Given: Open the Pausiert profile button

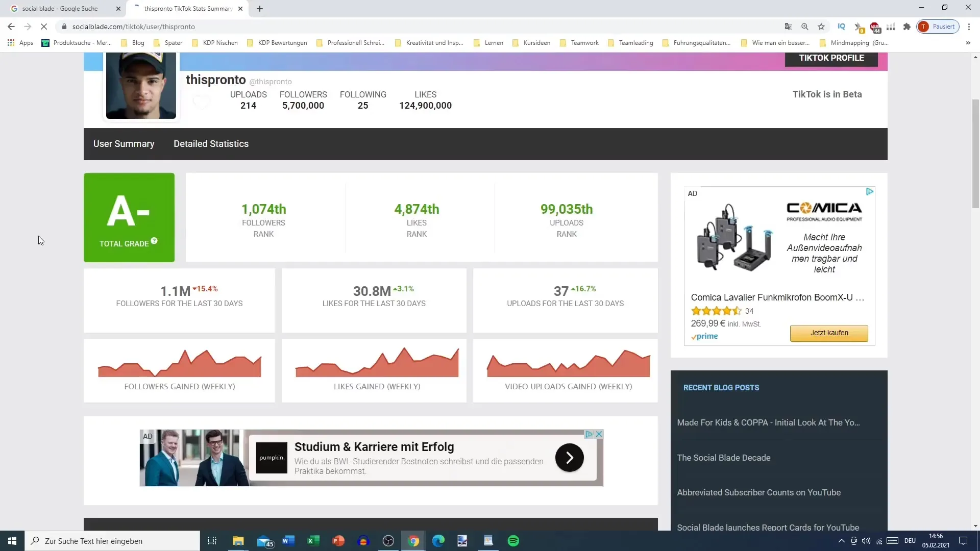Looking at the screenshot, I should [x=938, y=27].
